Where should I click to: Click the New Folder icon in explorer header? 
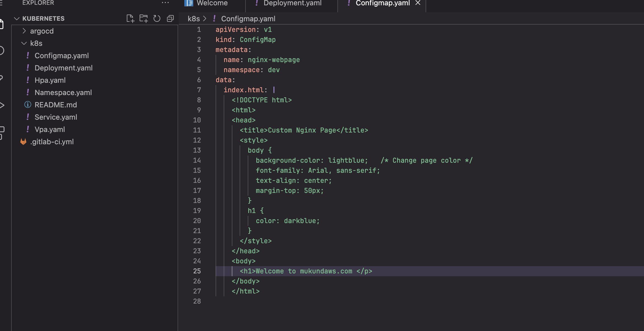(x=144, y=18)
